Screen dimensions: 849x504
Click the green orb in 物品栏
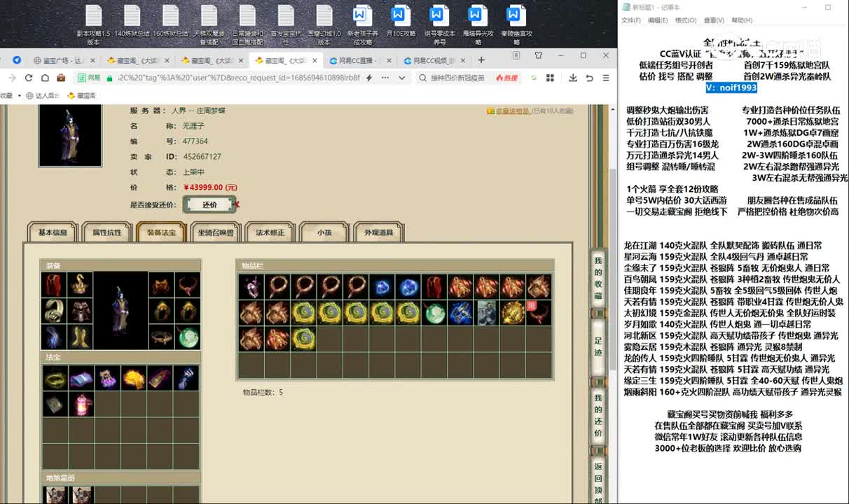pos(434,312)
